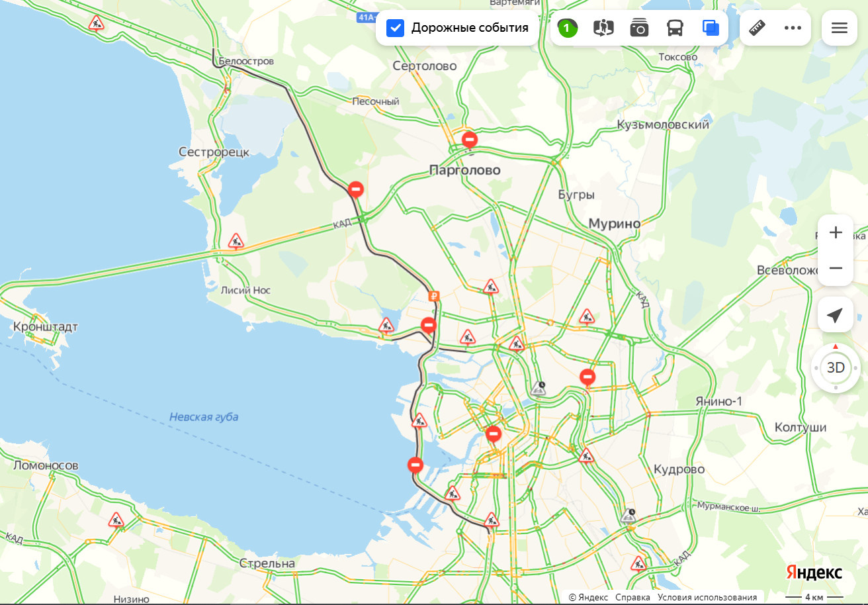Image resolution: width=868 pixels, height=605 pixels.
Task: Open street panoramas view
Action: point(603,28)
